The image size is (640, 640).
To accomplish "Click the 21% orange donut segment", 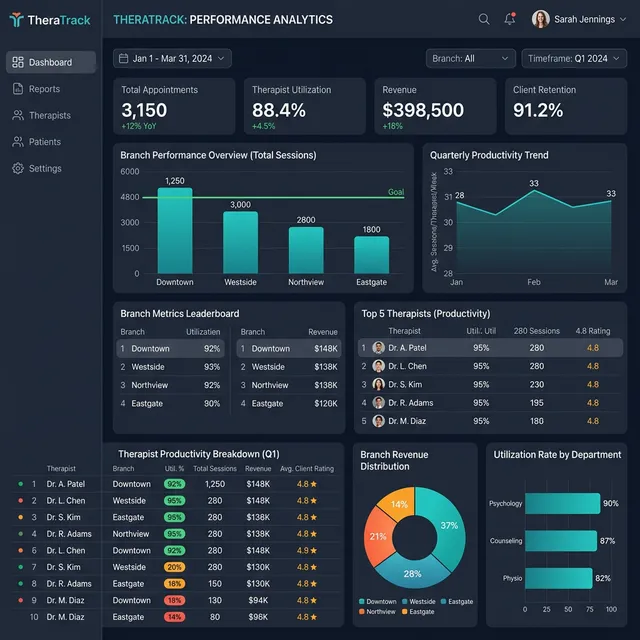I will coord(378,536).
